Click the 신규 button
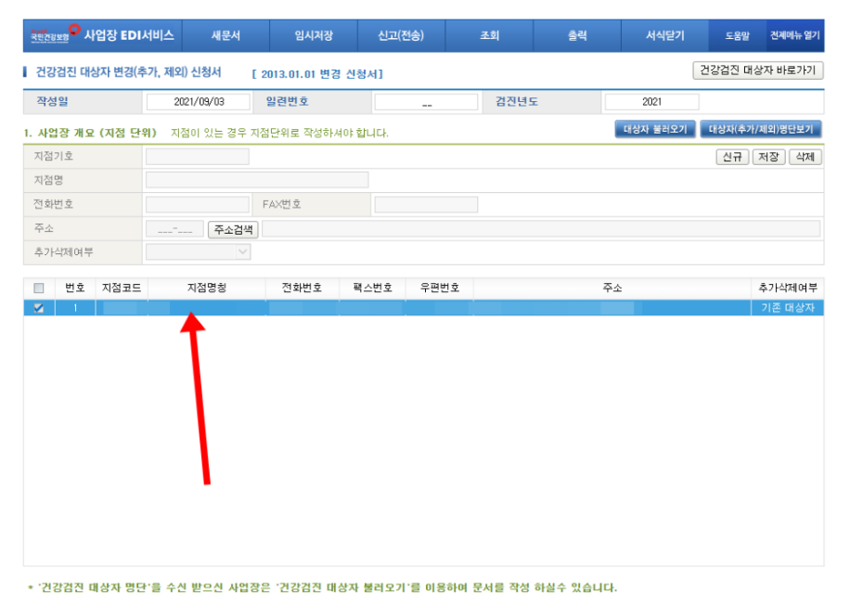Image resolution: width=850 pixels, height=616 pixels. tap(732, 157)
